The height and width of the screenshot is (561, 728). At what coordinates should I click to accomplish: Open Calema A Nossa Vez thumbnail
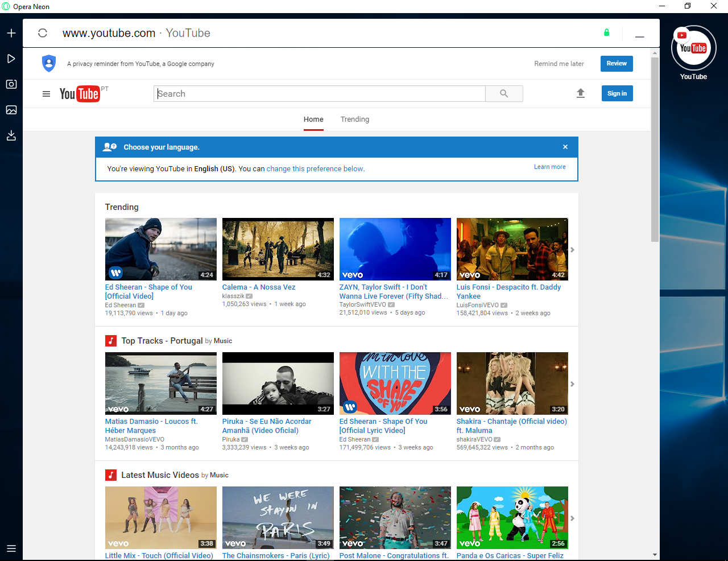[x=278, y=249]
